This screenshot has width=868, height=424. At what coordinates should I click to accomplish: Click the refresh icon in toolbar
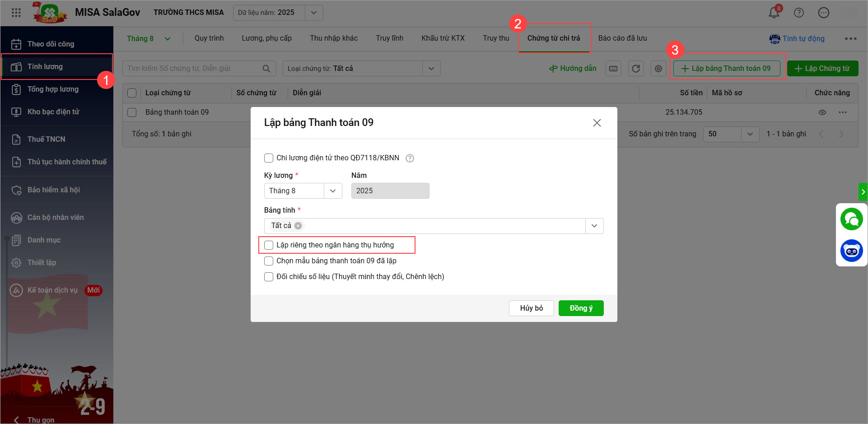click(x=636, y=69)
